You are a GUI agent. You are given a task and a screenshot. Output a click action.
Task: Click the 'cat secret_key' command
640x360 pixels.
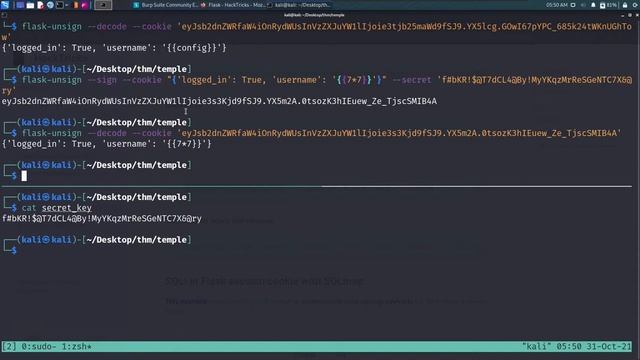tap(57, 208)
